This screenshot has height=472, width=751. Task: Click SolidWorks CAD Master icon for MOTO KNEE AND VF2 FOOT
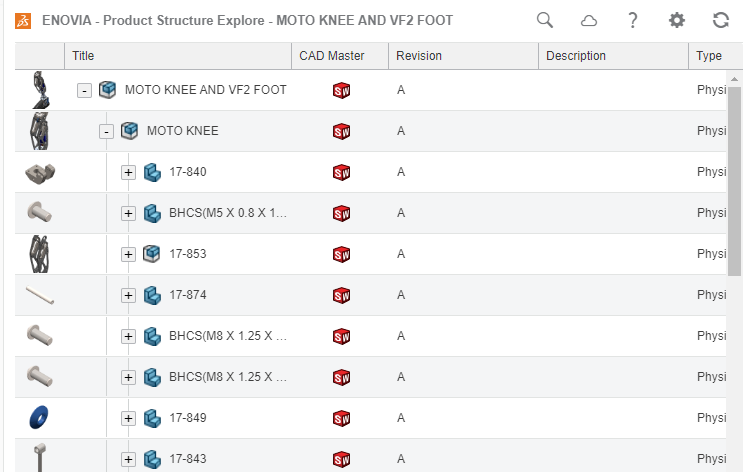click(x=341, y=90)
